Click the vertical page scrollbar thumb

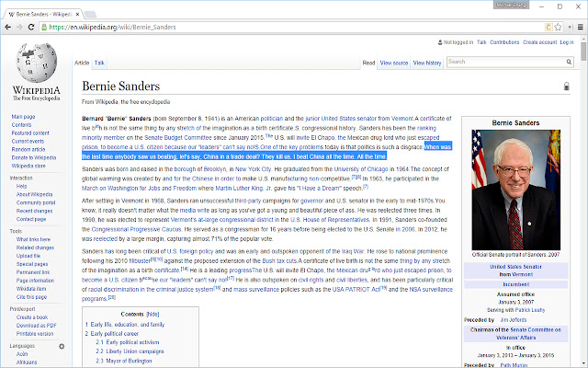[583, 52]
